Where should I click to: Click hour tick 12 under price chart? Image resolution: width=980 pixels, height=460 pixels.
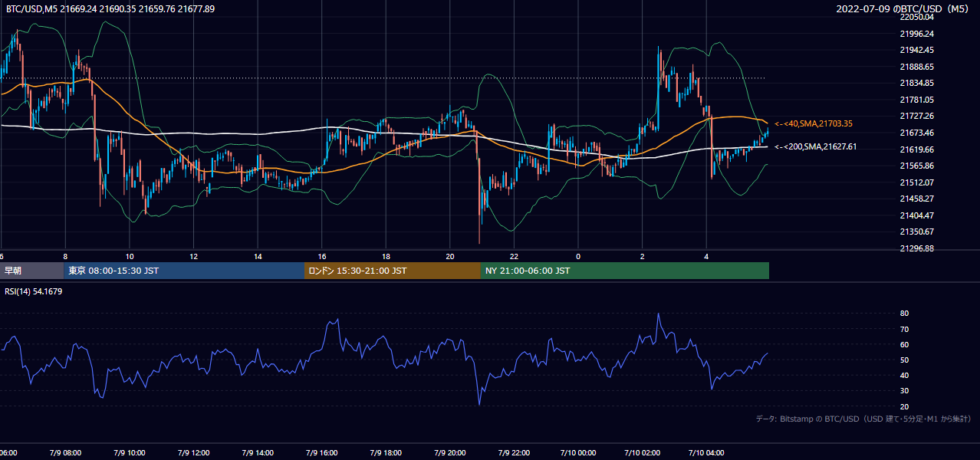point(193,256)
